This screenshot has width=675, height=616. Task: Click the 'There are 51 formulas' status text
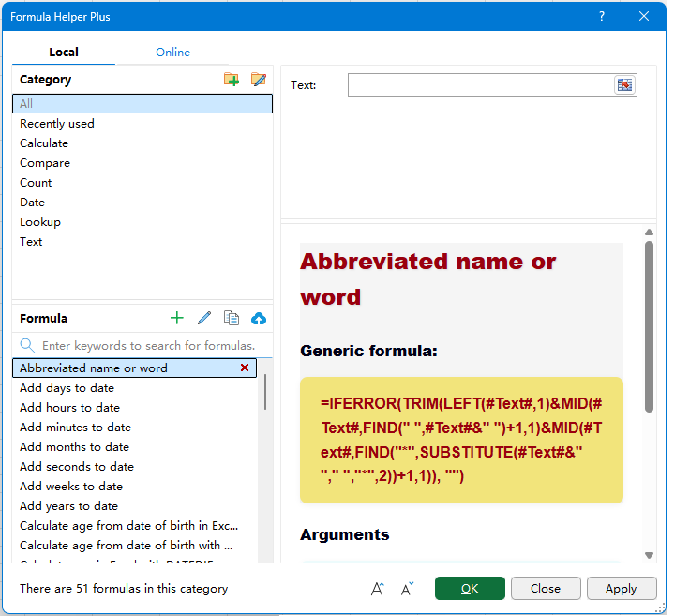(x=124, y=589)
